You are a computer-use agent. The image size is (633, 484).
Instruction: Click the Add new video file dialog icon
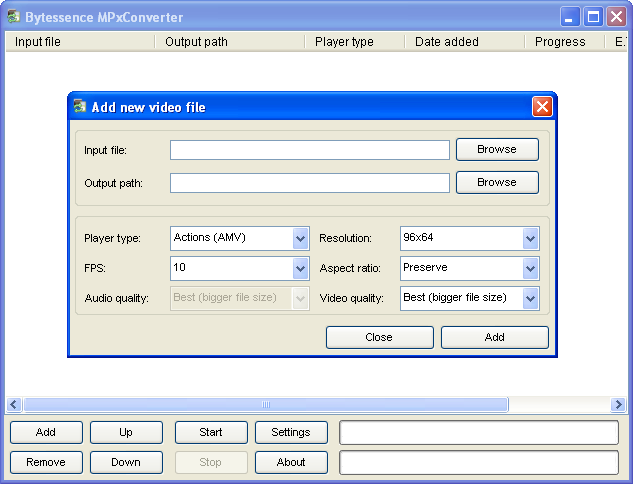(80, 106)
